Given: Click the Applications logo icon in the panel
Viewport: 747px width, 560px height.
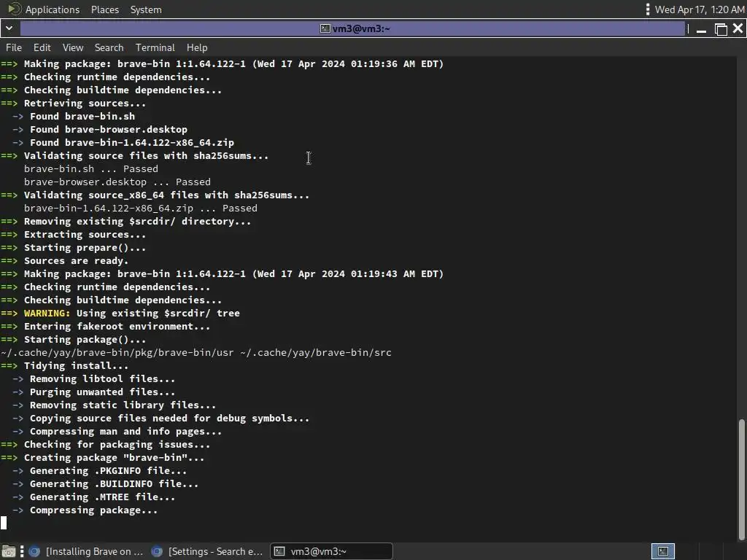Looking at the screenshot, I should 15,9.
